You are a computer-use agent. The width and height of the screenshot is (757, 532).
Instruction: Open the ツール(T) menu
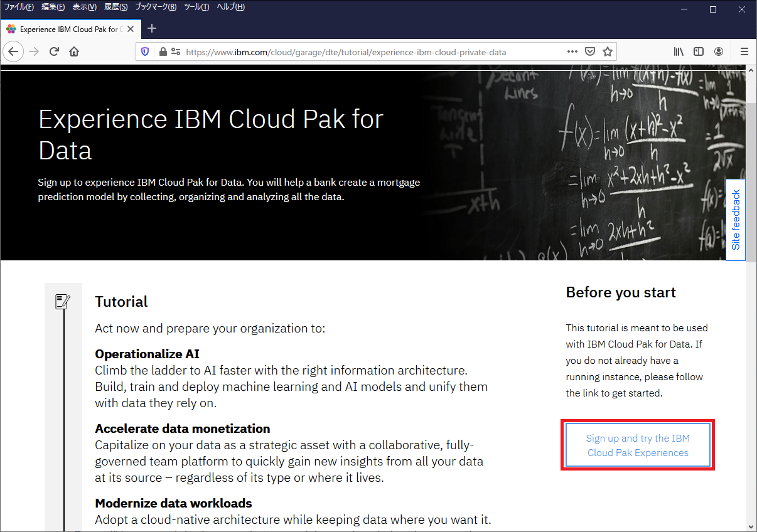196,7
